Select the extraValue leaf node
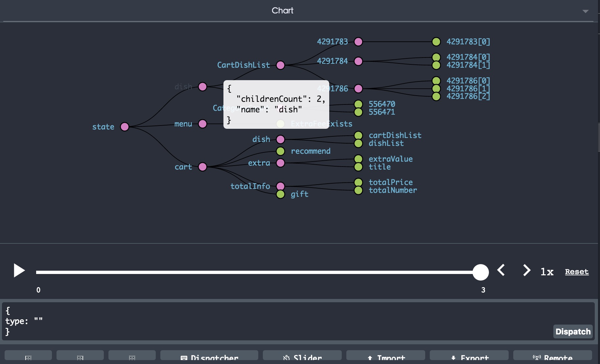 (358, 159)
